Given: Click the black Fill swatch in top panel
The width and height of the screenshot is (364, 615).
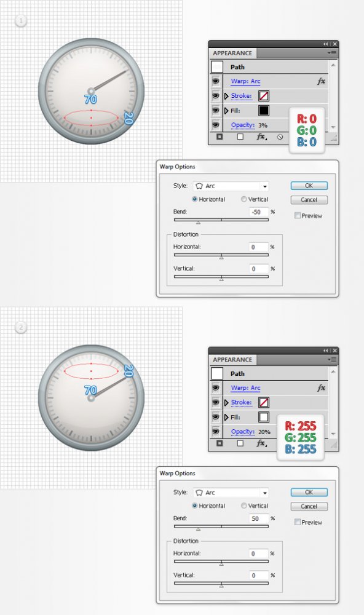Looking at the screenshot, I should tap(264, 111).
